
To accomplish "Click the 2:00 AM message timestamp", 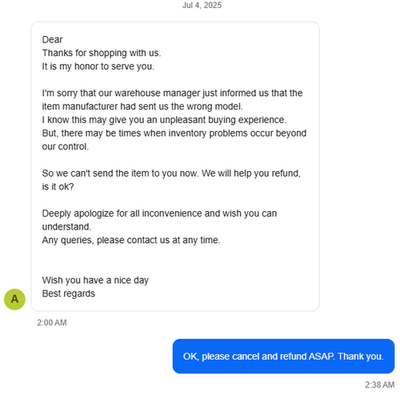I will [x=52, y=323].
